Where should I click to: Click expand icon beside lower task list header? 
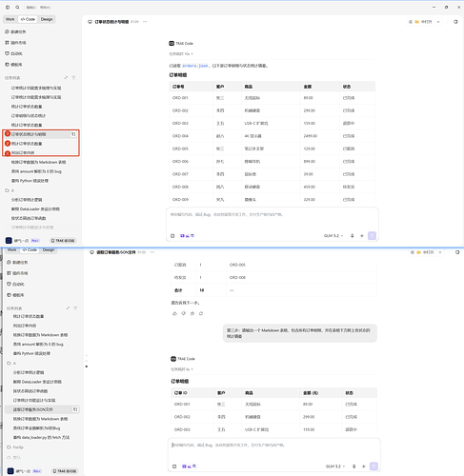point(68,308)
